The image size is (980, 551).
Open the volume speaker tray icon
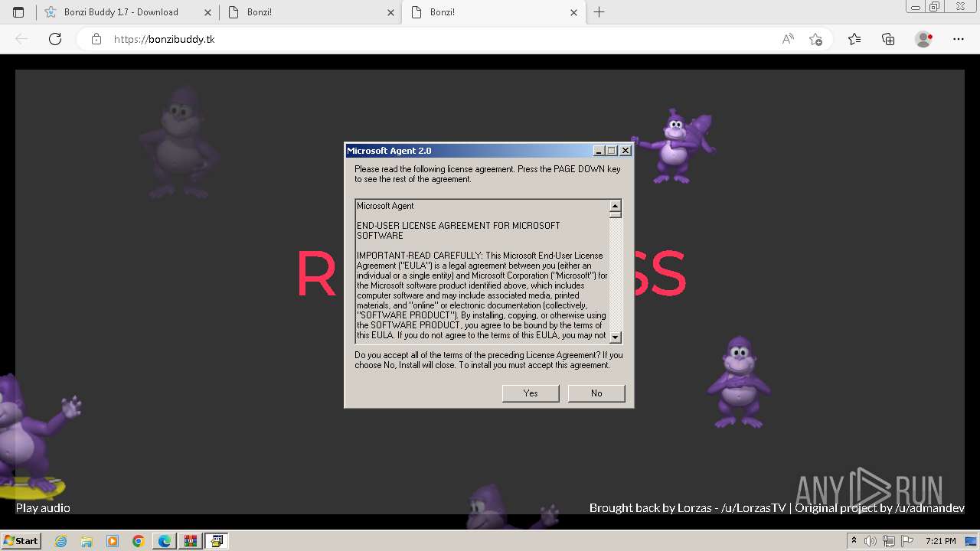871,541
